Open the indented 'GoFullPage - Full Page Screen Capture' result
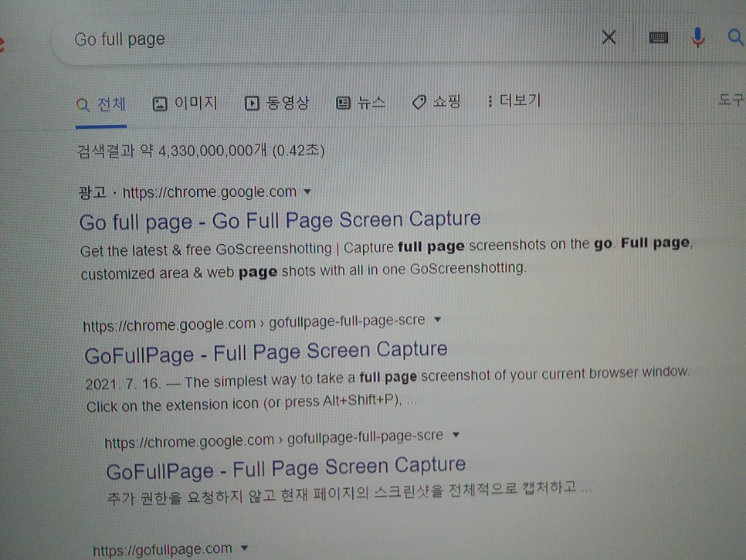This screenshot has width=746, height=560. point(286,468)
